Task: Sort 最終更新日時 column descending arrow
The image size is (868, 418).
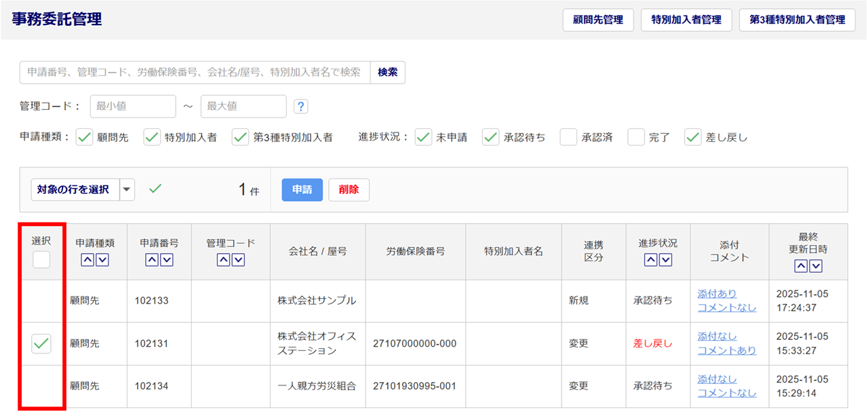Action: pos(816,266)
